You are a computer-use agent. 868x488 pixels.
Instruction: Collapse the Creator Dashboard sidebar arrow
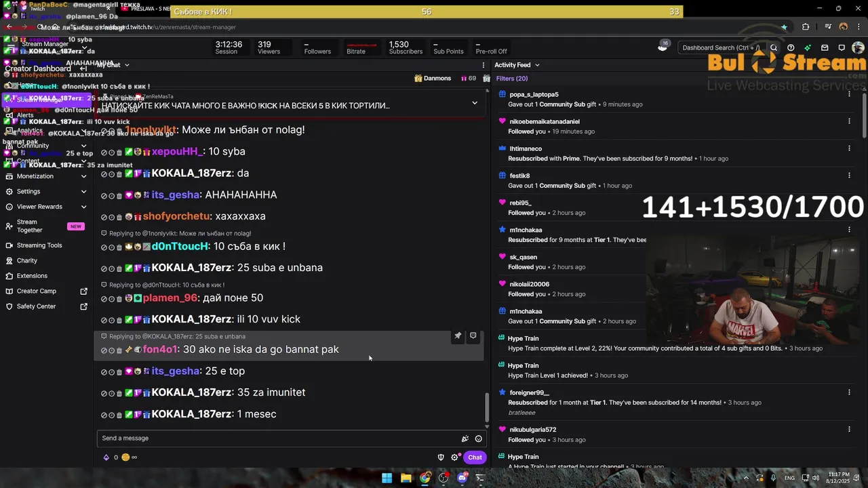tap(83, 68)
